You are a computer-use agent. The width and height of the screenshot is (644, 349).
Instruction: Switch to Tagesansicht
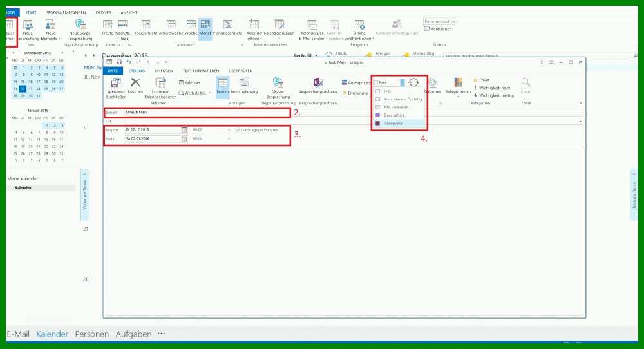(x=146, y=28)
